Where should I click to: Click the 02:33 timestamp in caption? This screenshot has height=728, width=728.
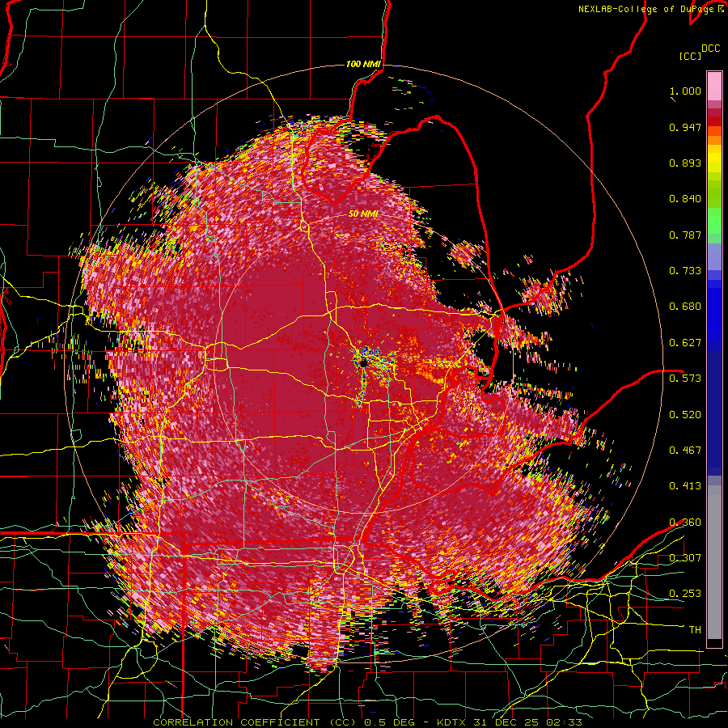click(x=566, y=722)
